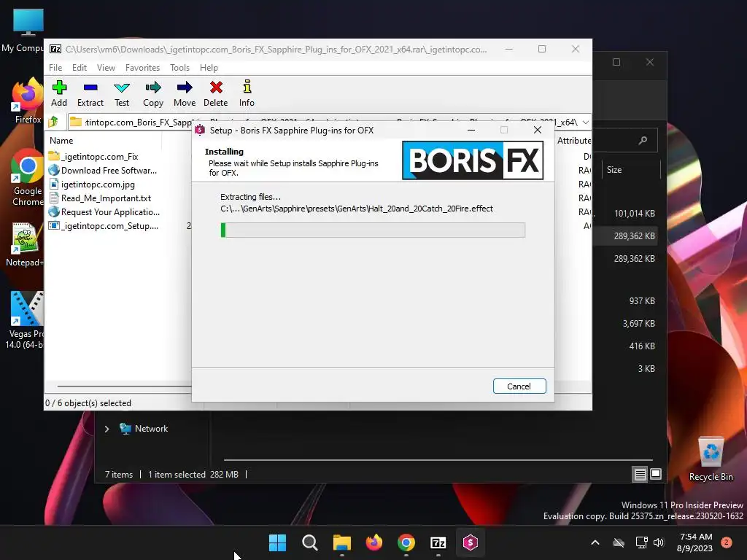Open notification badge in taskbar
The height and width of the screenshot is (560, 747).
(727, 542)
